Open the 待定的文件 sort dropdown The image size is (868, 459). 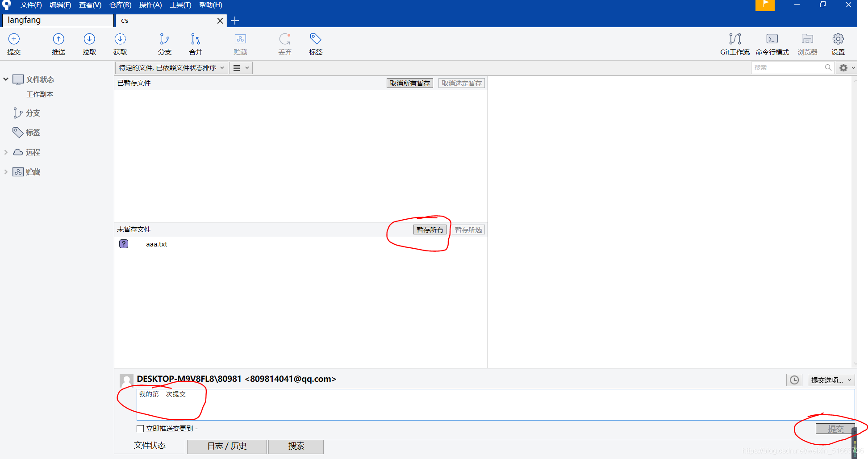(x=171, y=68)
